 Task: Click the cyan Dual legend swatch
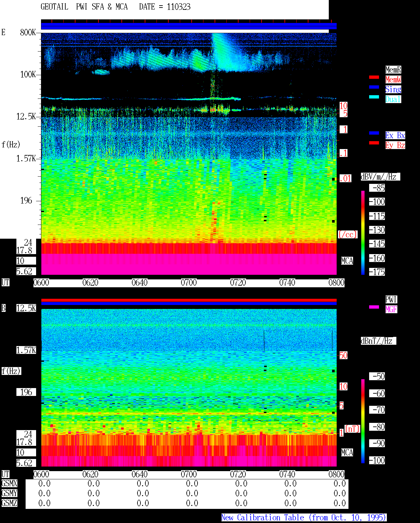pyautogui.click(x=374, y=97)
